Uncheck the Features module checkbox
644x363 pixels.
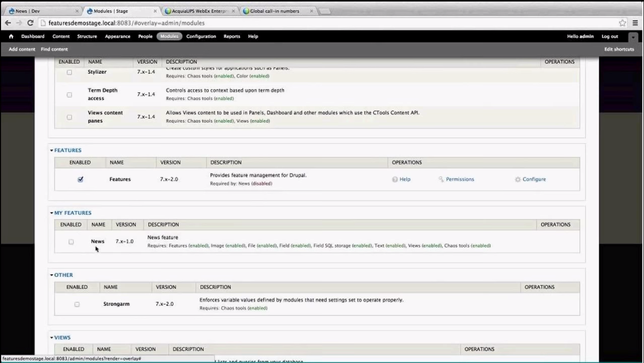point(81,179)
